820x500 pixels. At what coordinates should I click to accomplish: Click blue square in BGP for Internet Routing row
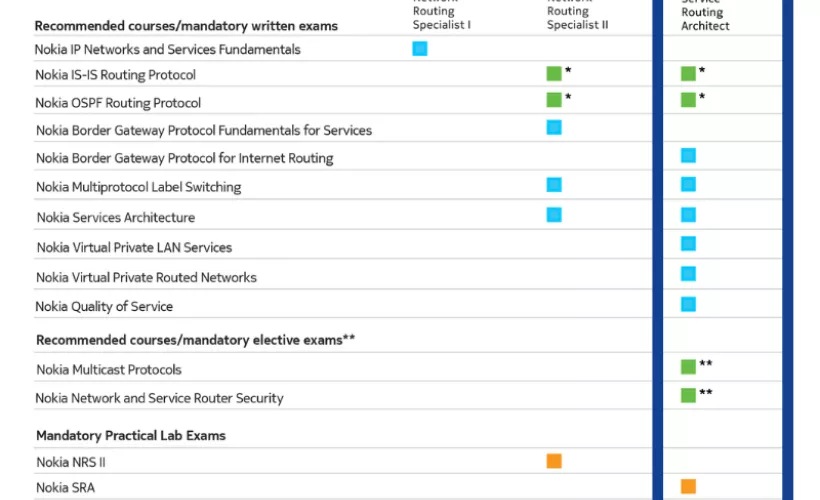click(x=688, y=155)
